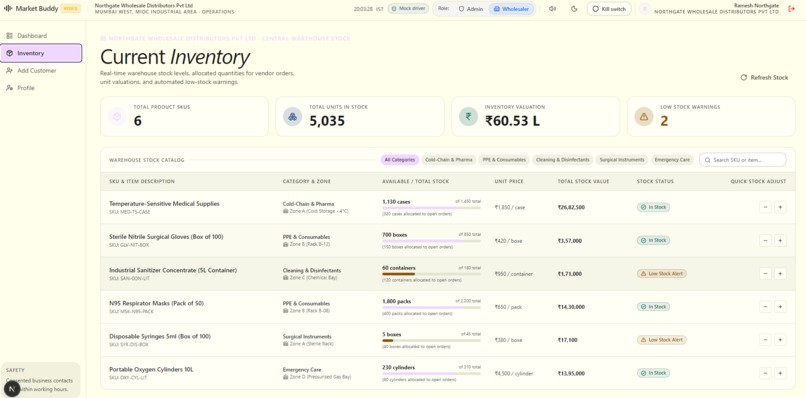
Task: Select Inventory in the sidebar
Action: tap(41, 53)
